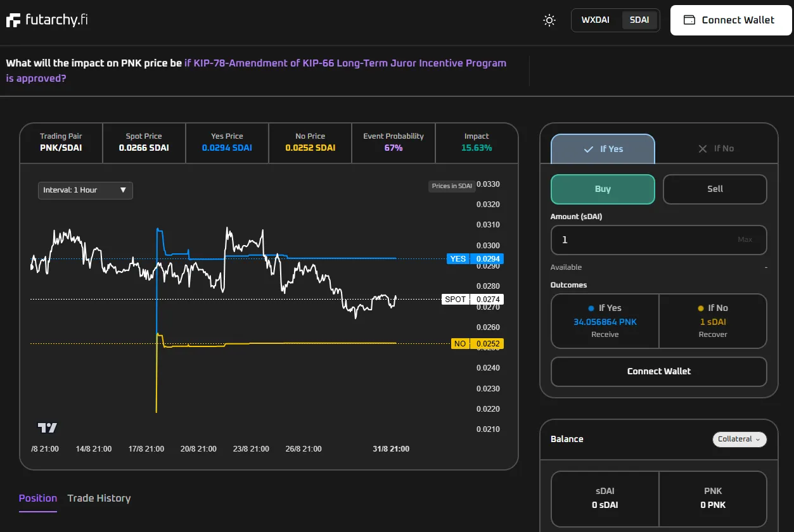The height and width of the screenshot is (532, 794).
Task: Click the yellow dot If No outcome
Action: 700,308
